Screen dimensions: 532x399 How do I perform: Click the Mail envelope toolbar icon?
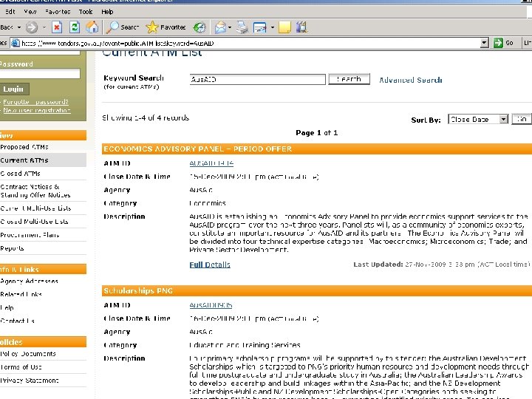pyautogui.click(x=220, y=27)
